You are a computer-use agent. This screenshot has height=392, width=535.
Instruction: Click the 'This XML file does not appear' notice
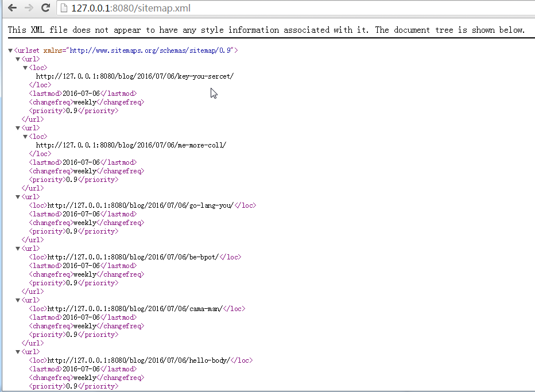[266, 30]
